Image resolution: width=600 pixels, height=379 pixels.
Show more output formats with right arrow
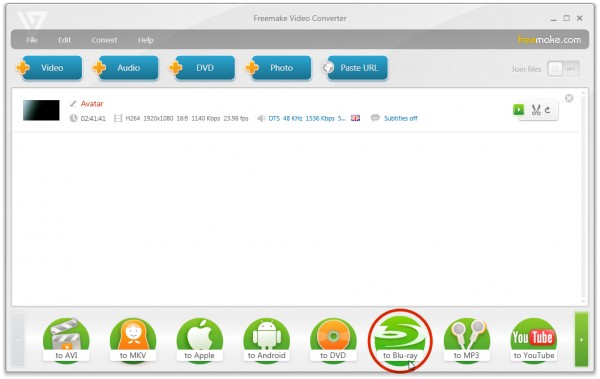point(581,339)
